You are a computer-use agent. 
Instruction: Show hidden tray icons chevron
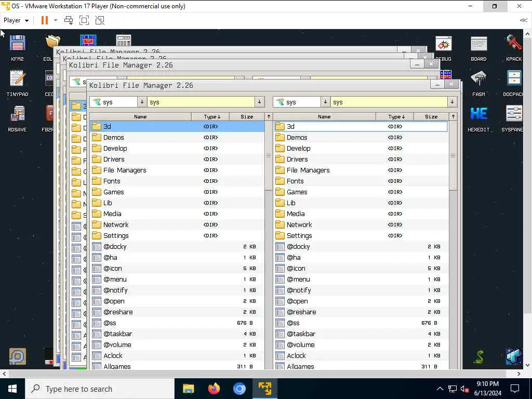point(440,389)
